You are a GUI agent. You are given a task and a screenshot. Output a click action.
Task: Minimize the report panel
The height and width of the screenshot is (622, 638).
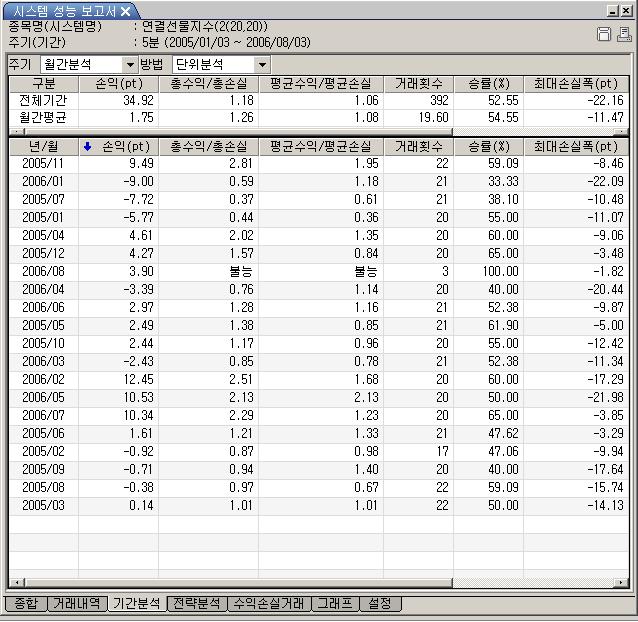pyautogui.click(x=612, y=11)
